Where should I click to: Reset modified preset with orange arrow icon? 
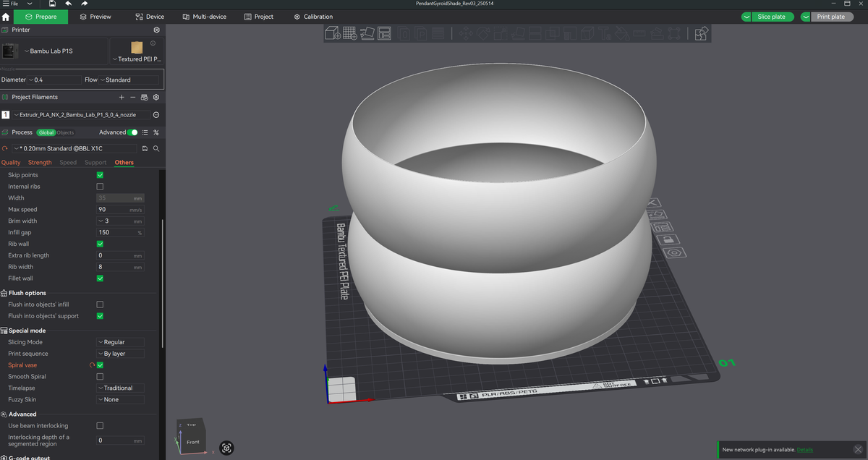[x=5, y=148]
